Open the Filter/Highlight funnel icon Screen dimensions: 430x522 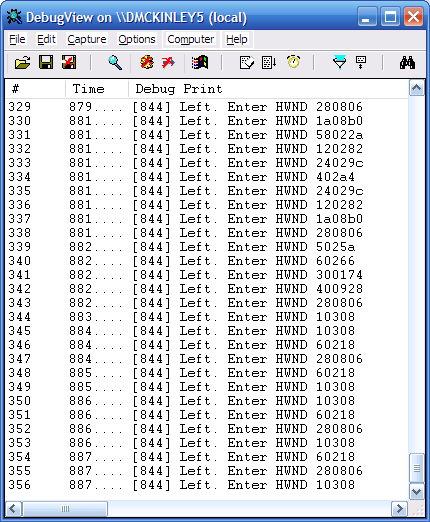click(339, 62)
